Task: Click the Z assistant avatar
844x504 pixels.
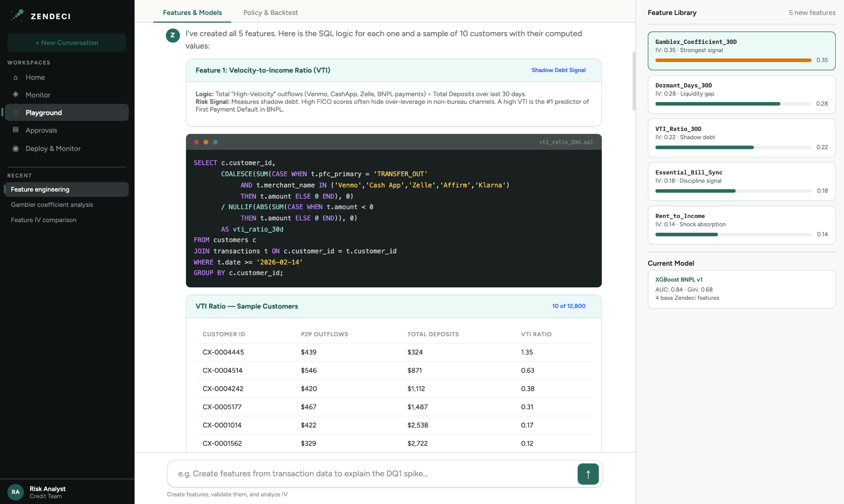Action: pos(173,35)
